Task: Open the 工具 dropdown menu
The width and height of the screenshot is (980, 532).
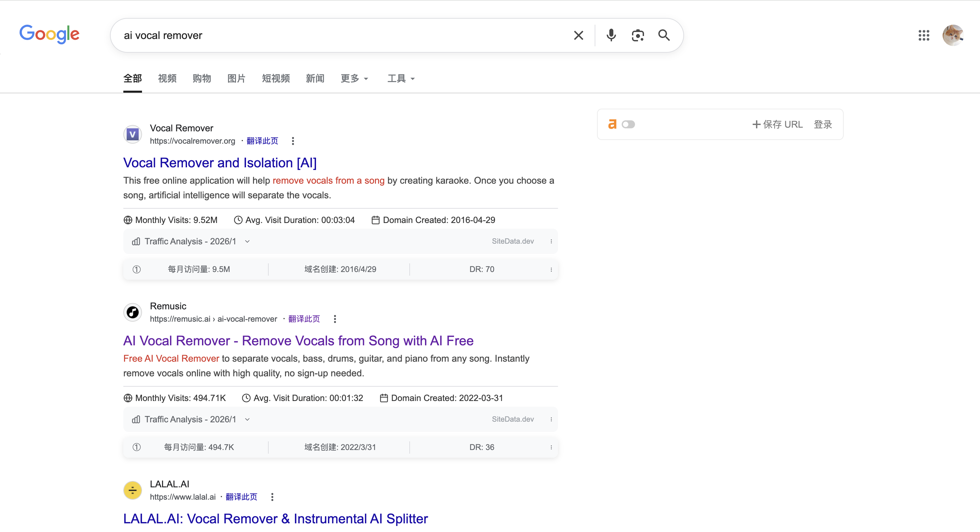Action: (x=401, y=78)
